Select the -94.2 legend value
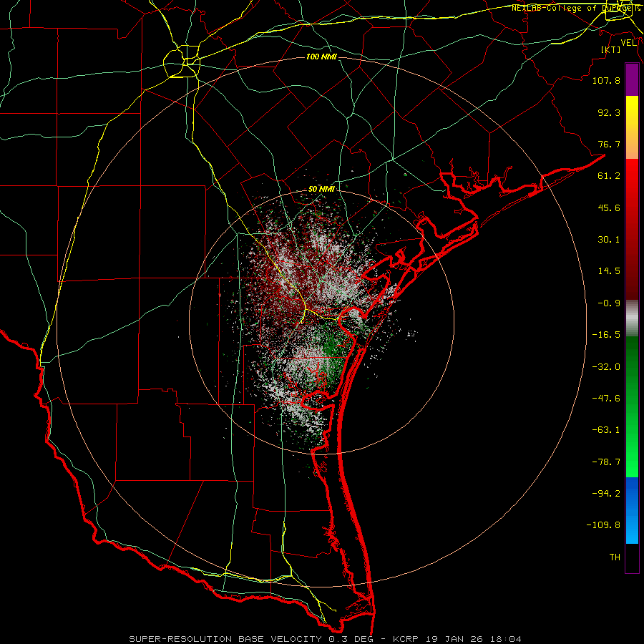 pyautogui.click(x=606, y=493)
